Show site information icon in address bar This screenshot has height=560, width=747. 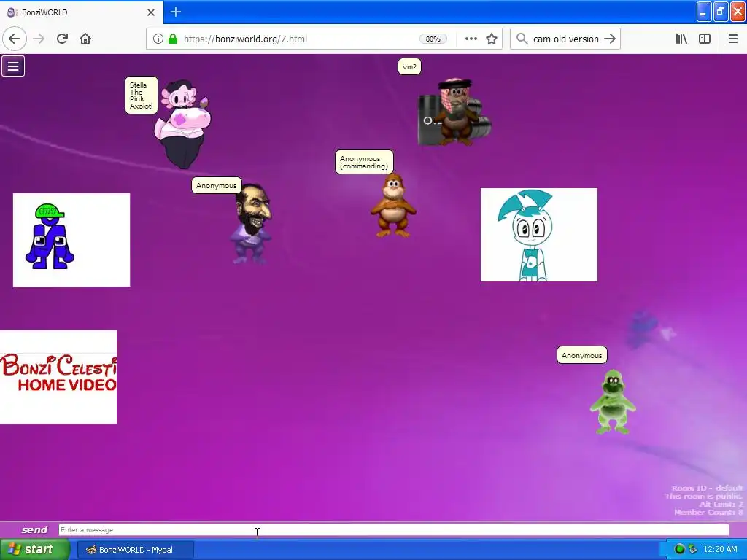point(158,39)
